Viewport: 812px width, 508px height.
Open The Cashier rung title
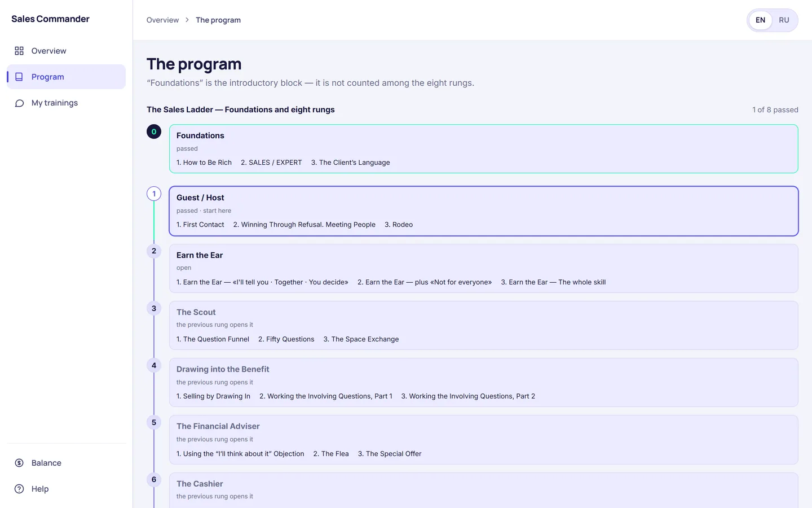coord(200,484)
